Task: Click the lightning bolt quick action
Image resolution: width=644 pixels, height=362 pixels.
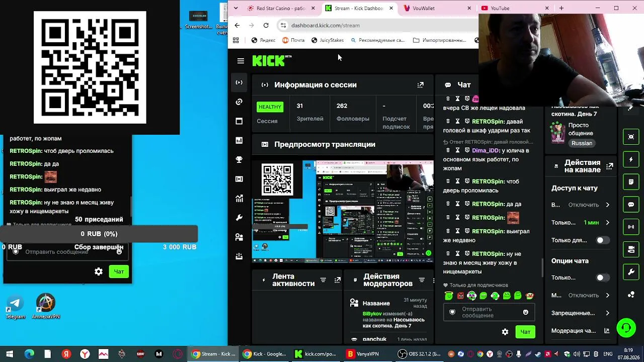Action: (x=631, y=159)
